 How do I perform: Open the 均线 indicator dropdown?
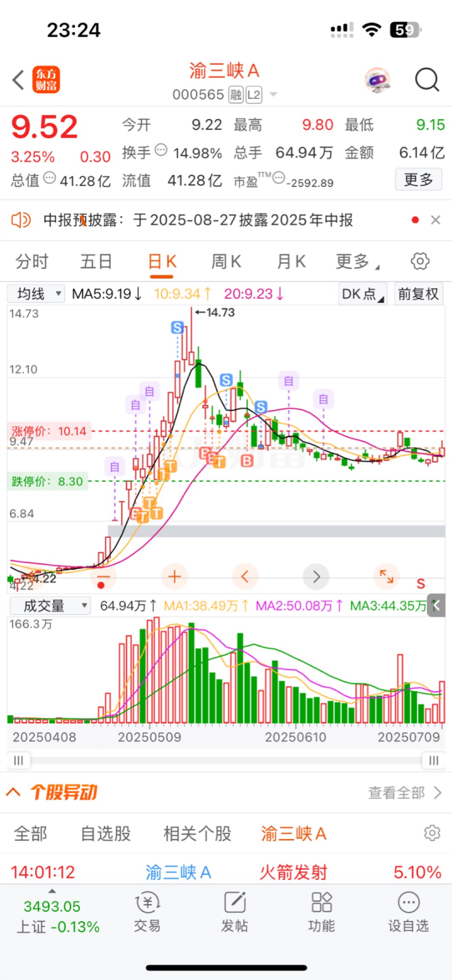pyautogui.click(x=36, y=294)
